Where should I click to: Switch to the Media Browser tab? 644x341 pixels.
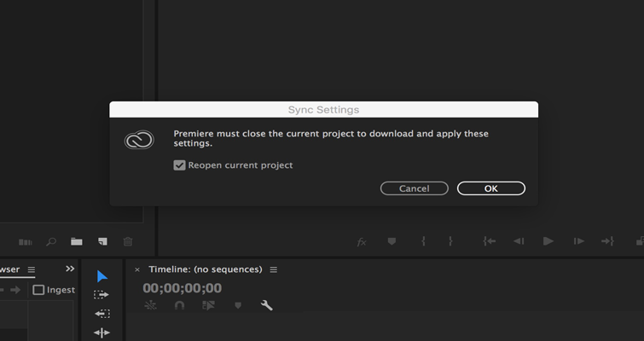[9, 269]
